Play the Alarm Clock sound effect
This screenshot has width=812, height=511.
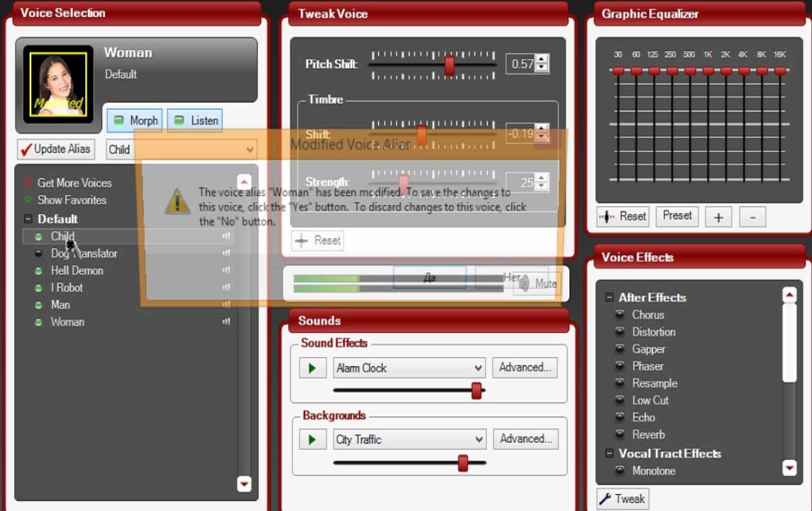(312, 368)
